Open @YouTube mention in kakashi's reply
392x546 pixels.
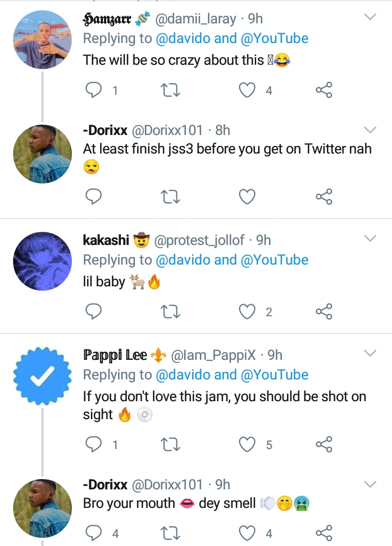(x=274, y=260)
